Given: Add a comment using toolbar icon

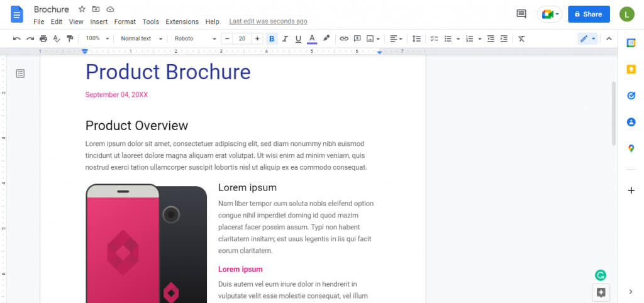Looking at the screenshot, I should (357, 39).
